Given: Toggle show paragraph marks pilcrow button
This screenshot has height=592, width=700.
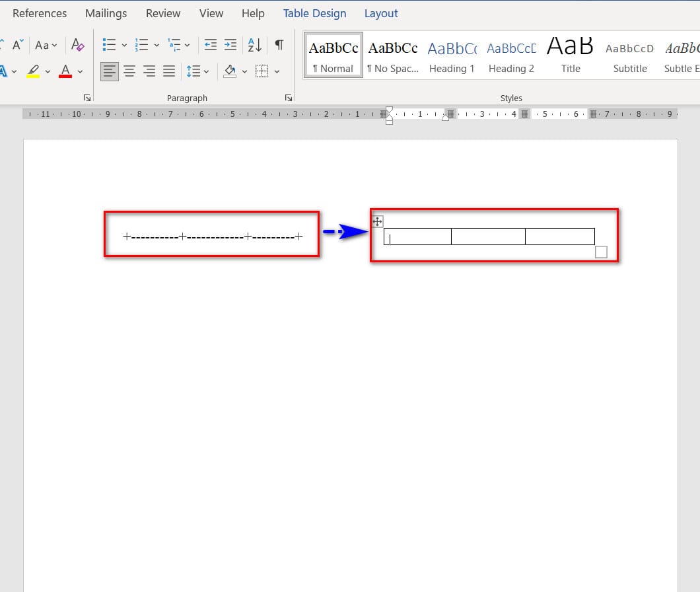Looking at the screenshot, I should (x=279, y=45).
